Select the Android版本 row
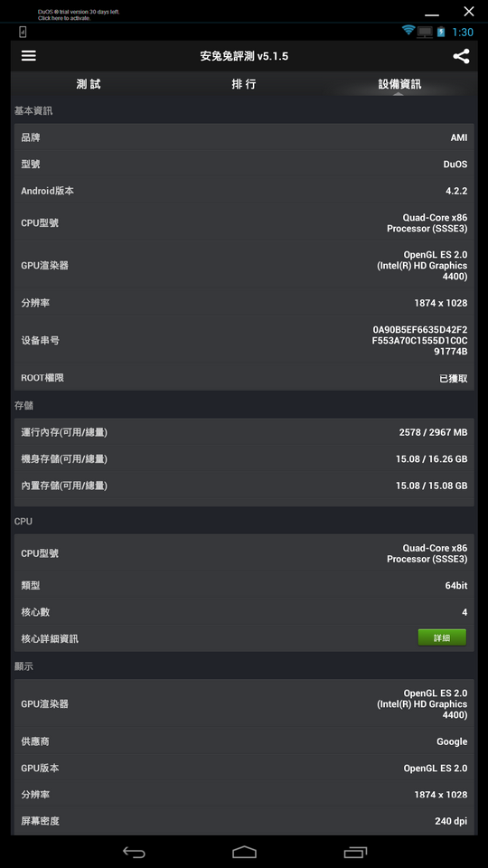The width and height of the screenshot is (488, 868). [244, 191]
